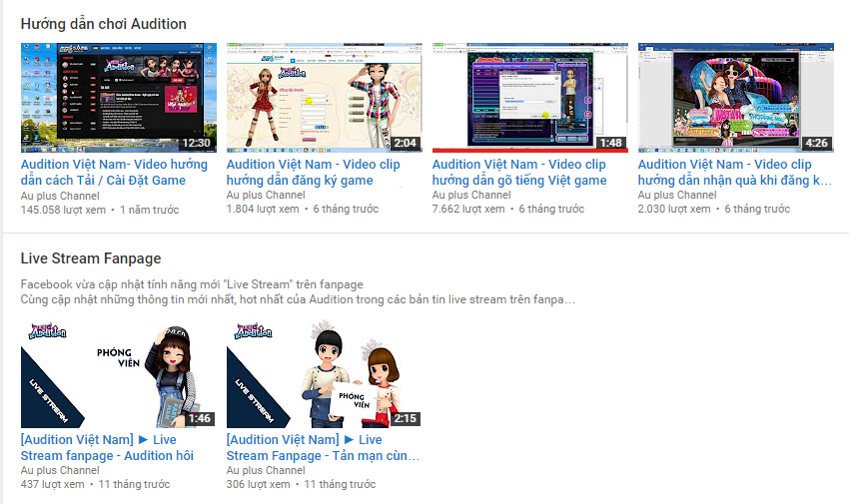The image size is (849, 504).
Task: Open the 'Live Stream Fanpage' section heading
Action: tap(91, 258)
